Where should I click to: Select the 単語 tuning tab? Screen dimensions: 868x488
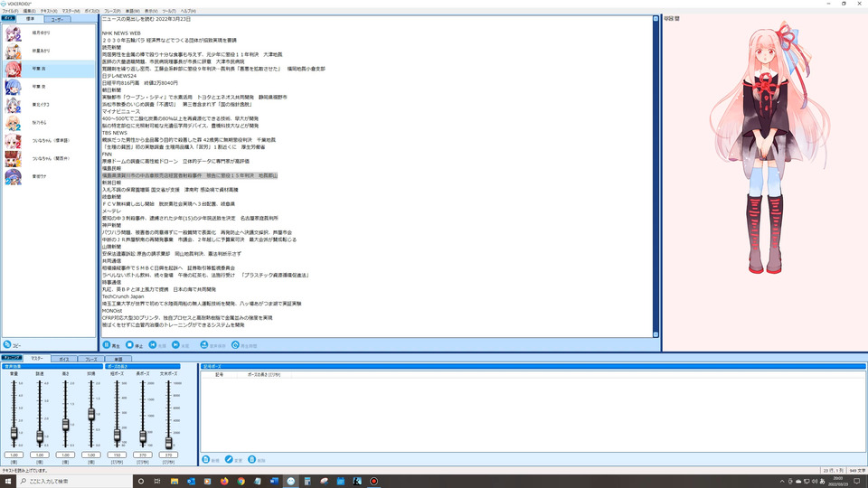coord(118,359)
